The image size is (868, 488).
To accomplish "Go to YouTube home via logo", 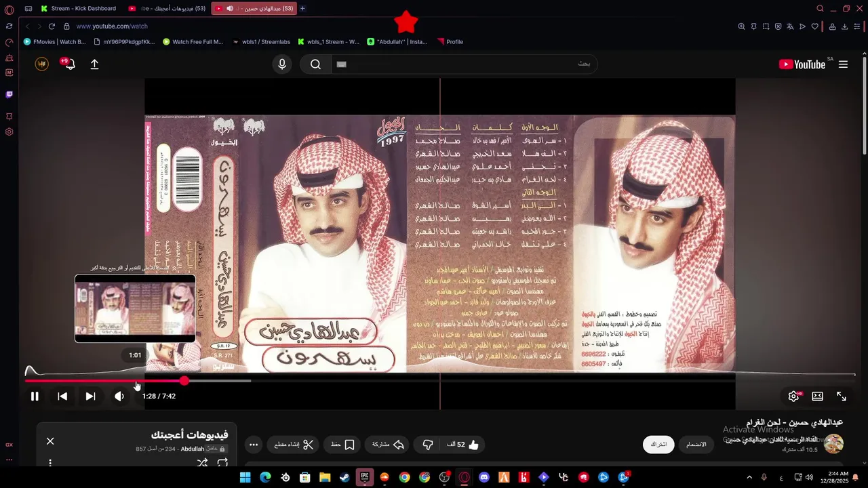I will click(802, 64).
